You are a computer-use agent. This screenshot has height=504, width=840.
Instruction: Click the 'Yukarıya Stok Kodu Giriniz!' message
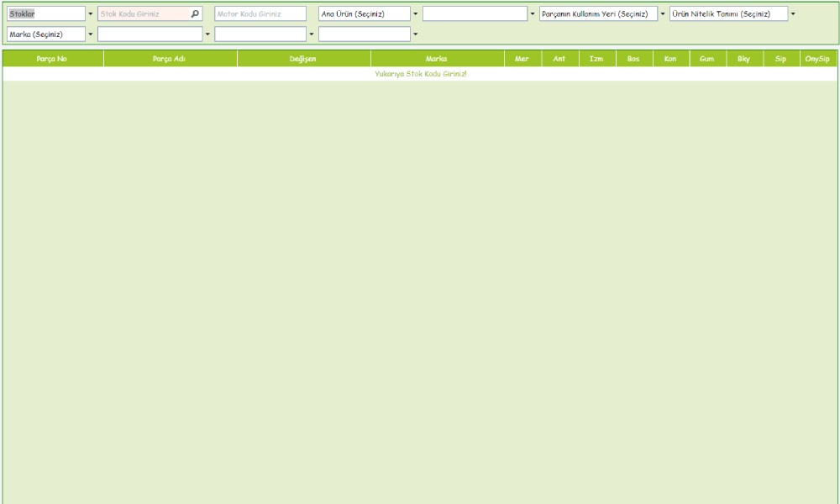(x=421, y=74)
